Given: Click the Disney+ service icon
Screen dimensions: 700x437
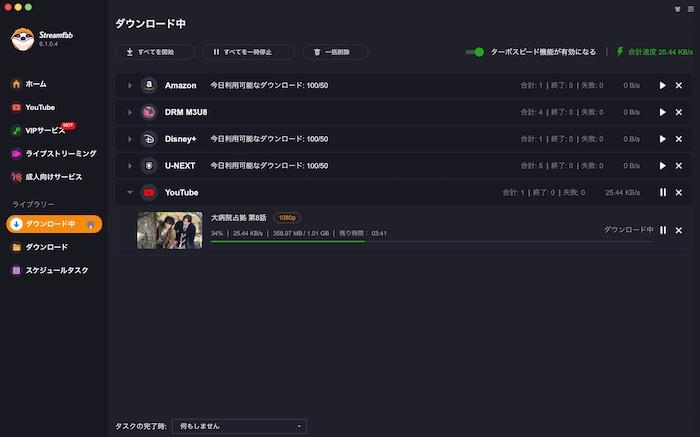Looking at the screenshot, I should click(x=149, y=139).
